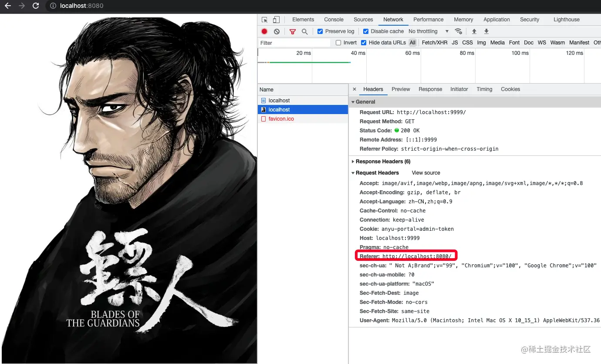Click image icon of selected localhost row
The image size is (601, 364).
(x=263, y=110)
